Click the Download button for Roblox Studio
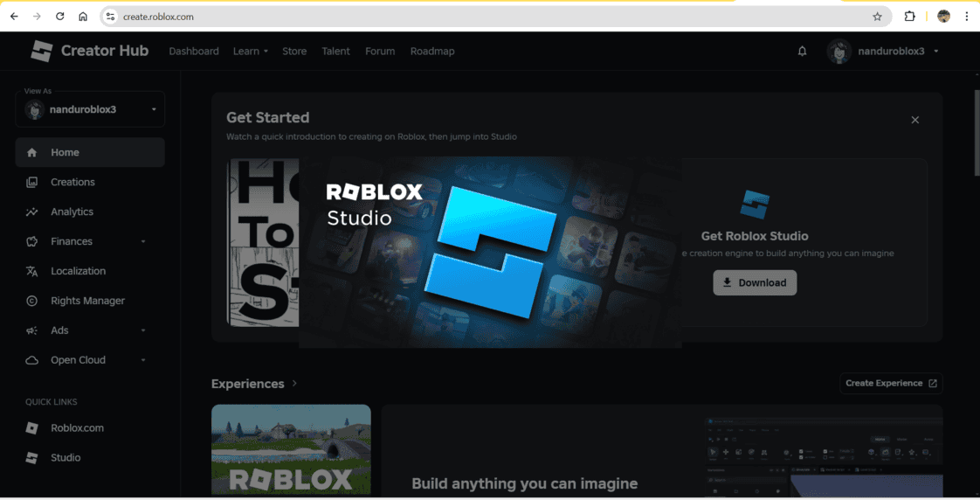The height and width of the screenshot is (500, 980). coord(755,282)
